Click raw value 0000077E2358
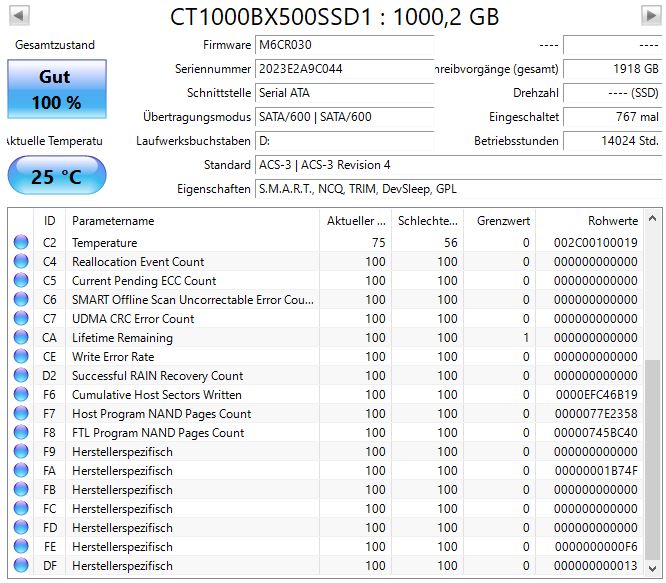Viewport: 666px width, 583px height. pos(596,414)
